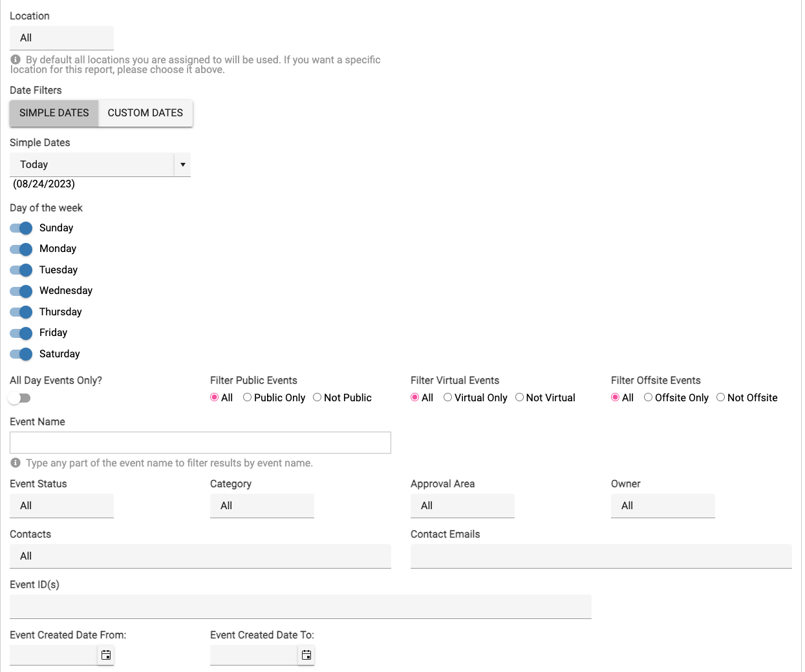Click into the Event ID(s) field

(x=301, y=607)
